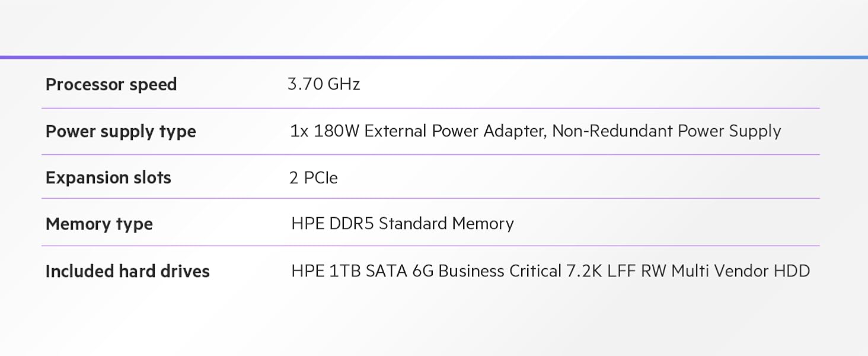Select the 3.70 GHz value
This screenshot has width=868, height=356.
click(x=324, y=84)
